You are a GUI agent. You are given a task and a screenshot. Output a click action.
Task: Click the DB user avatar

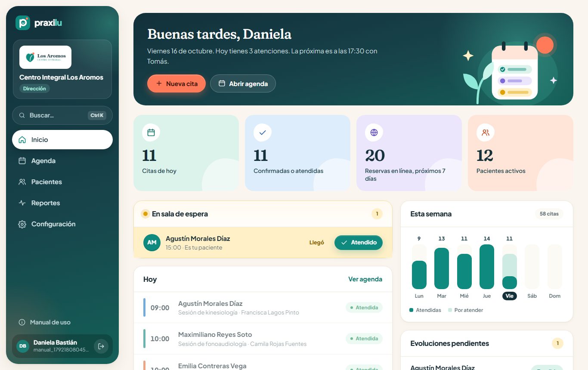tap(23, 346)
